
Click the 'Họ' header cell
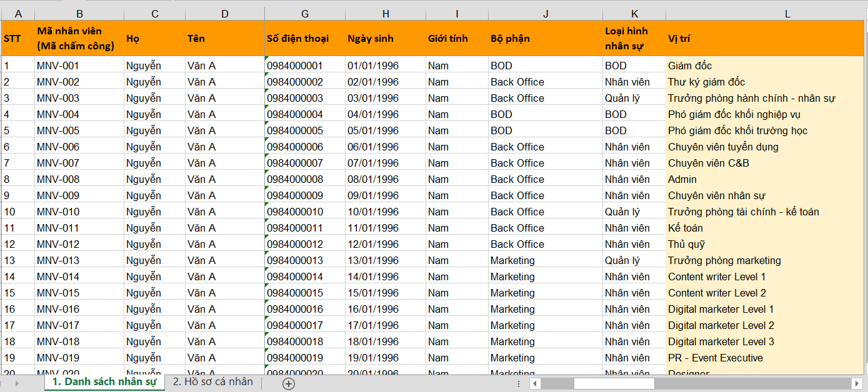coord(155,38)
